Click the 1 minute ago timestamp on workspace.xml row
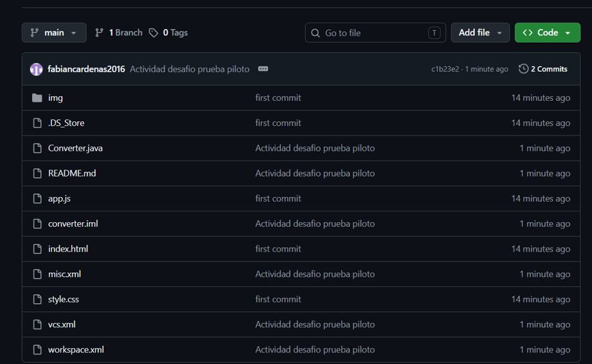Image resolution: width=592 pixels, height=364 pixels. click(545, 350)
